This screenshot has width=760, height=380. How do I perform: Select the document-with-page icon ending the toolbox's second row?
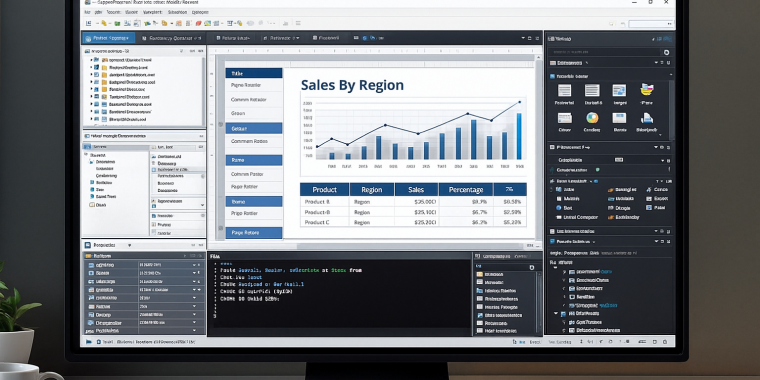[647, 118]
